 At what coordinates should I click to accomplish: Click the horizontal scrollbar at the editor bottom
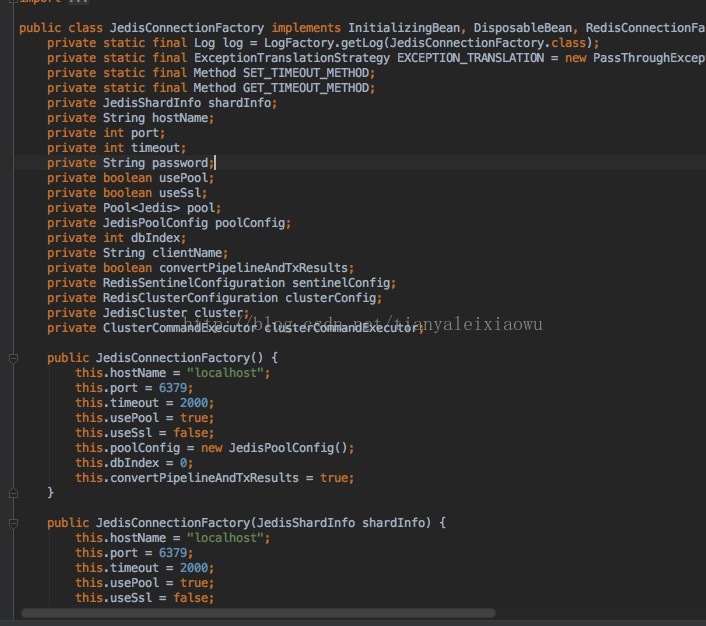pos(258,613)
